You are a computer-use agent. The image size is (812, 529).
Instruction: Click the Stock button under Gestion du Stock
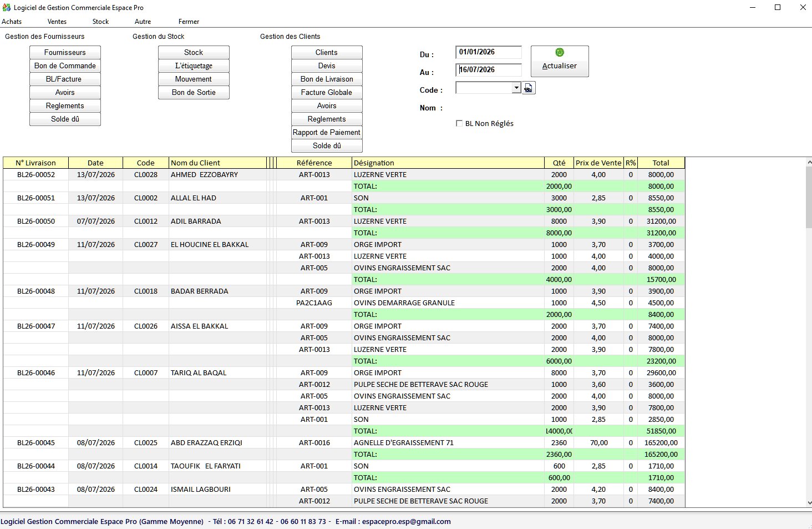(x=194, y=52)
